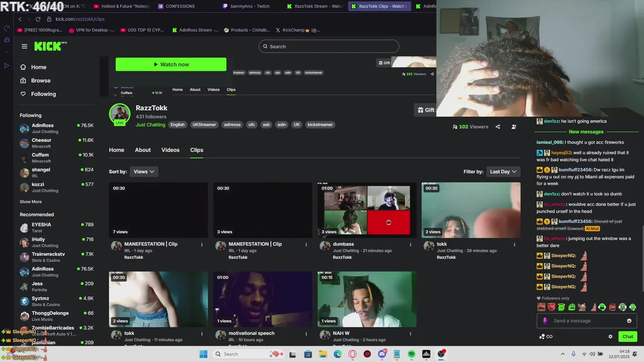Open kozzi channel in Following list

(56, 187)
